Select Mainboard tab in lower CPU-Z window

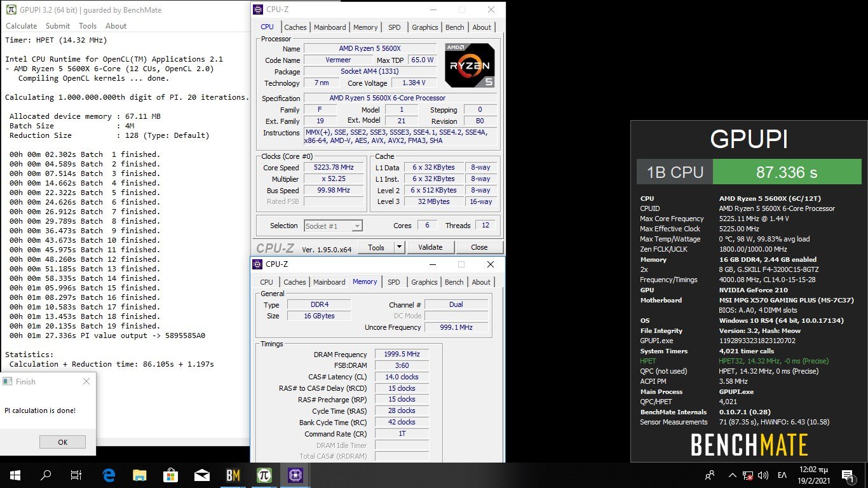tap(329, 282)
